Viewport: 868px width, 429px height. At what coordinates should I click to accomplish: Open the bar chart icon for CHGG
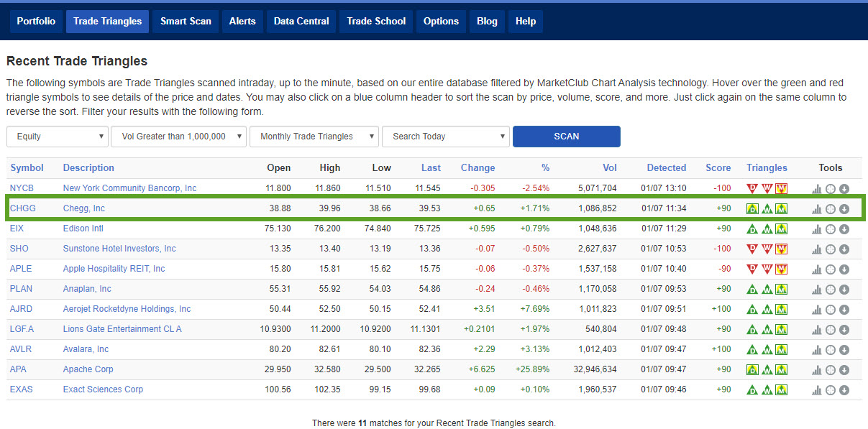click(x=816, y=209)
